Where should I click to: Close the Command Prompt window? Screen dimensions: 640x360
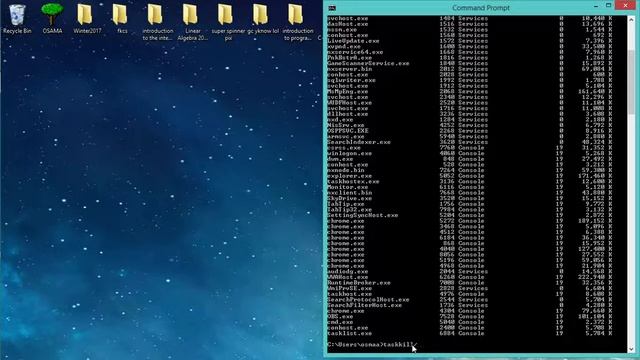[625, 5]
